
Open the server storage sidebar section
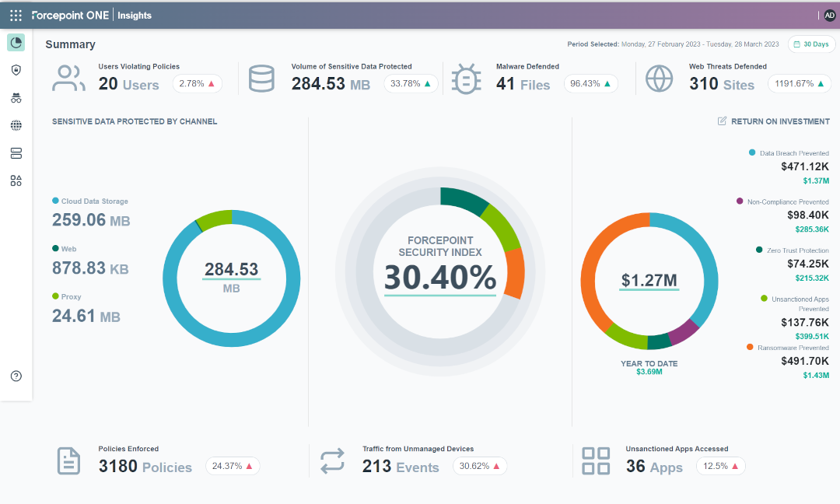[16, 153]
